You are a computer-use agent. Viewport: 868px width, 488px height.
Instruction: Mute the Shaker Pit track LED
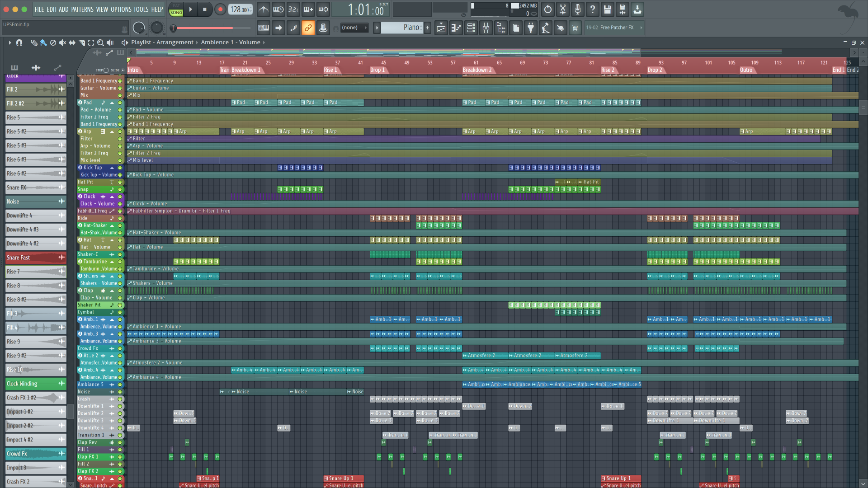120,305
